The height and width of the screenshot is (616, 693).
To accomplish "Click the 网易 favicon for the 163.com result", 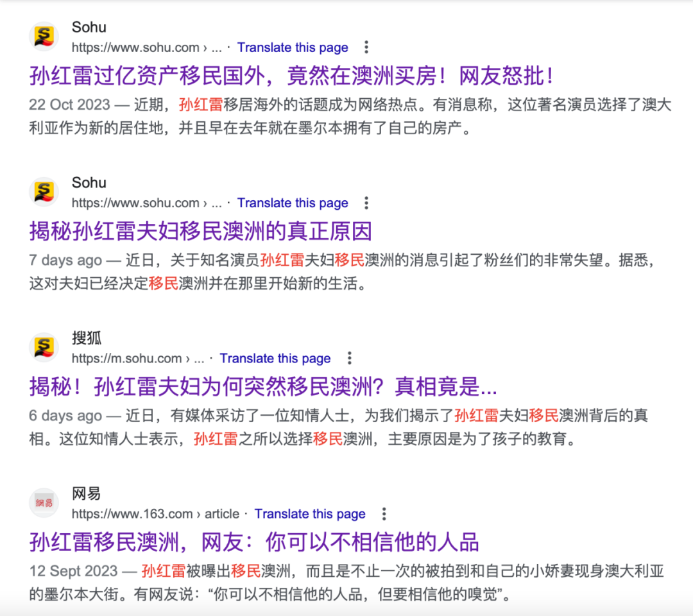I will pyautogui.click(x=44, y=502).
